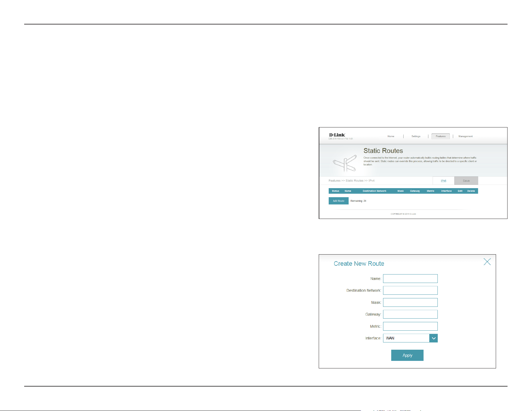This screenshot has height=411, width=532.
Task: Focus the Destination Network field
Action: pos(410,291)
